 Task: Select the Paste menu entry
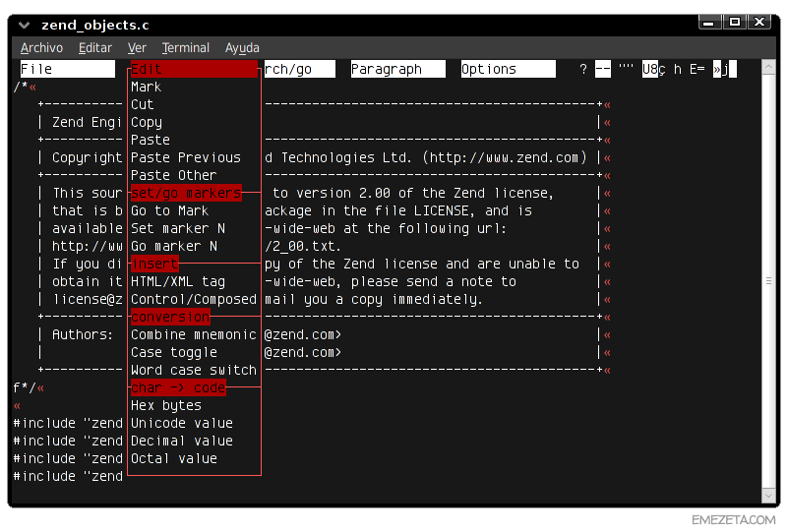(151, 140)
